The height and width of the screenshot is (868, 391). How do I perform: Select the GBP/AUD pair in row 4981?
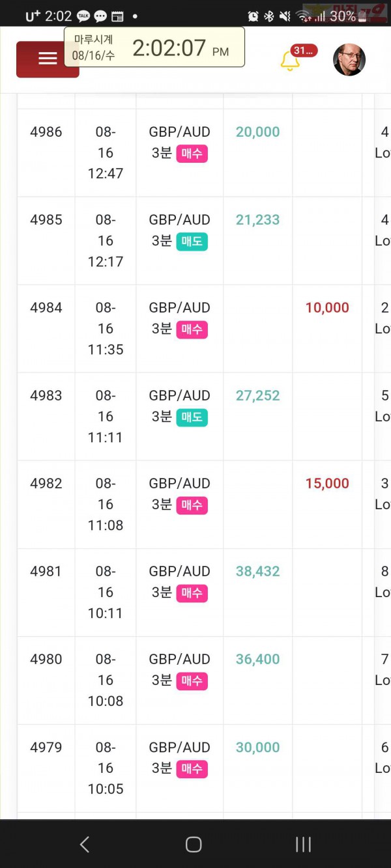[180, 572]
